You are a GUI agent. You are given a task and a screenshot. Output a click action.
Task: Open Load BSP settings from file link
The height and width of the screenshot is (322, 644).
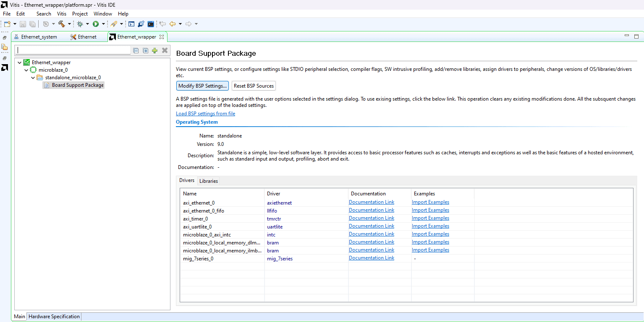point(205,114)
